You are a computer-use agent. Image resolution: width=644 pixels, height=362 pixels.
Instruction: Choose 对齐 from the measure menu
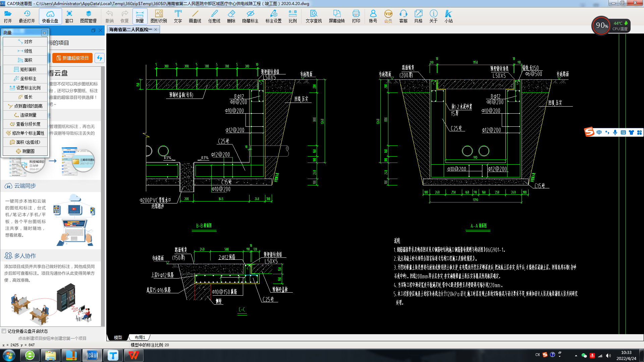point(25,42)
